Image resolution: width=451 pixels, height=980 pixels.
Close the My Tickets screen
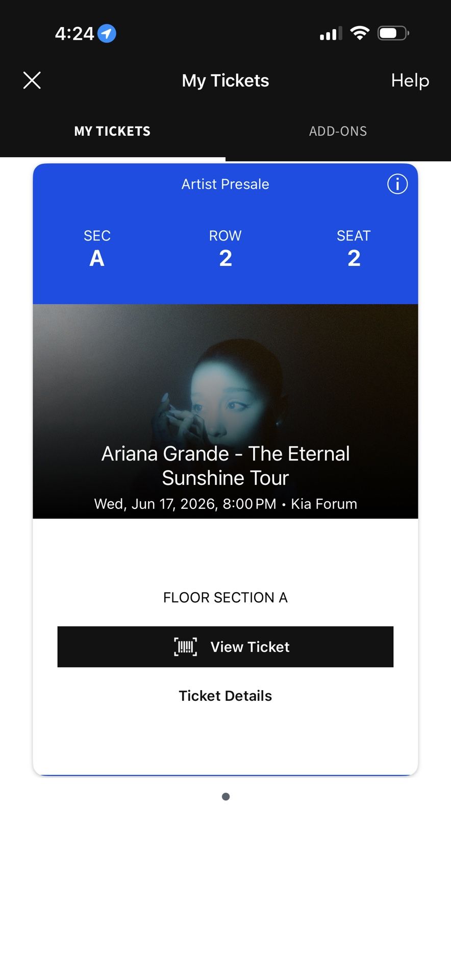[32, 80]
